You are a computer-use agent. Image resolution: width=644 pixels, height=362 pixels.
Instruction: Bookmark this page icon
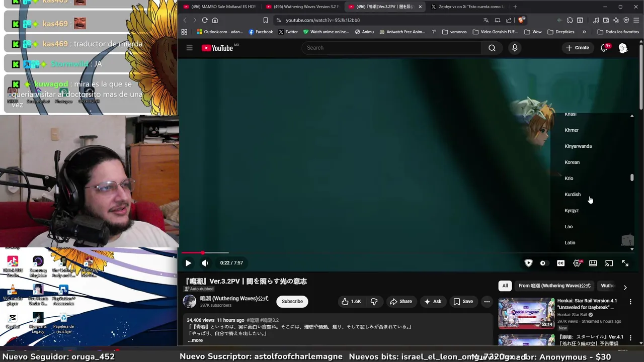pyautogui.click(x=265, y=20)
